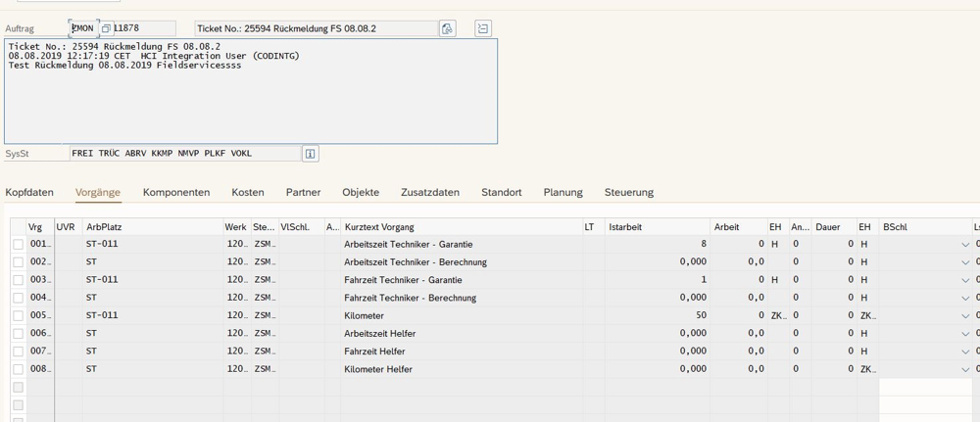The image size is (980, 422).
Task: Click Istarbeit value 8 in row 001
Action: coord(658,244)
